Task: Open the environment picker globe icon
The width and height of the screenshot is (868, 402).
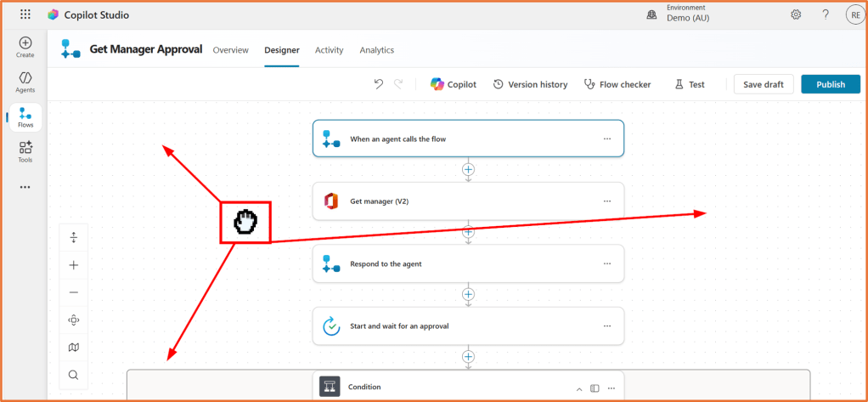Action: tap(651, 15)
